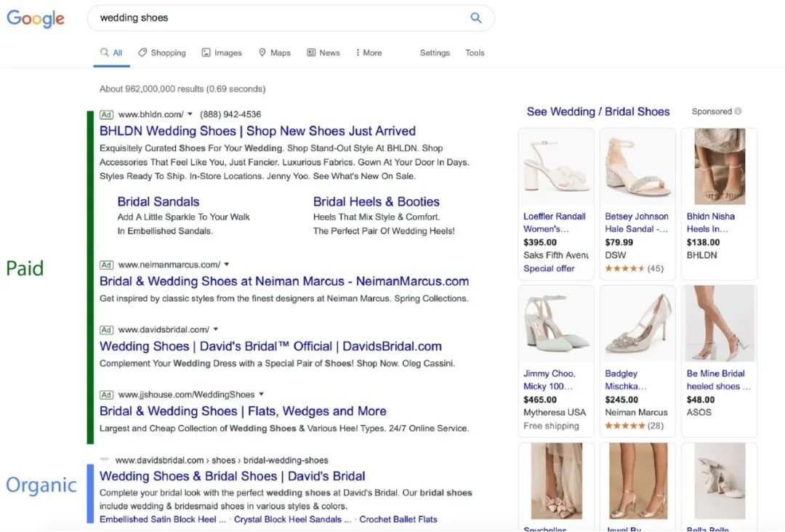Click the Sponsored info icon
Image resolution: width=785 pixels, height=532 pixels.
[x=738, y=112]
